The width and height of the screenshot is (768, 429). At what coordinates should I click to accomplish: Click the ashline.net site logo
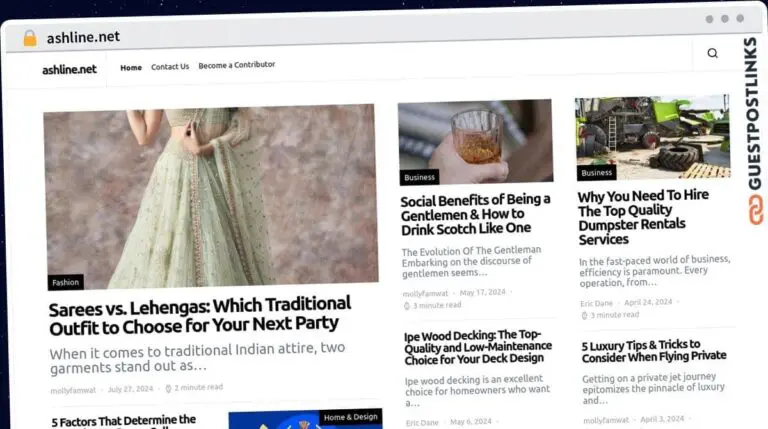pyautogui.click(x=69, y=69)
